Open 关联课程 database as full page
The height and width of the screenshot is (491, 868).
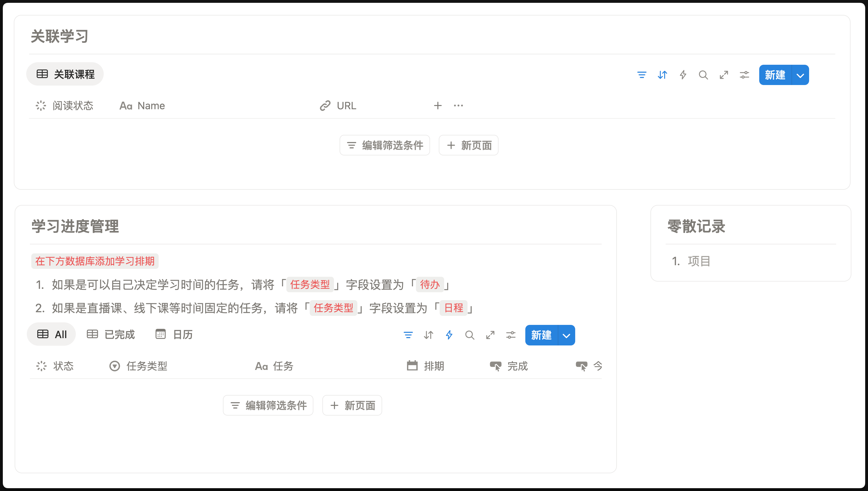724,75
